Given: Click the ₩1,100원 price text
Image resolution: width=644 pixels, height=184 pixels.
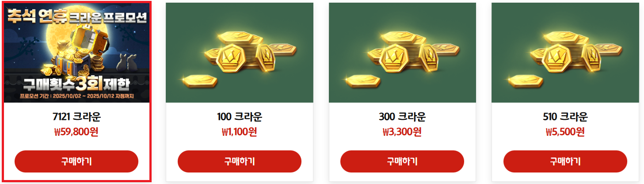Looking at the screenshot, I should (240, 132).
